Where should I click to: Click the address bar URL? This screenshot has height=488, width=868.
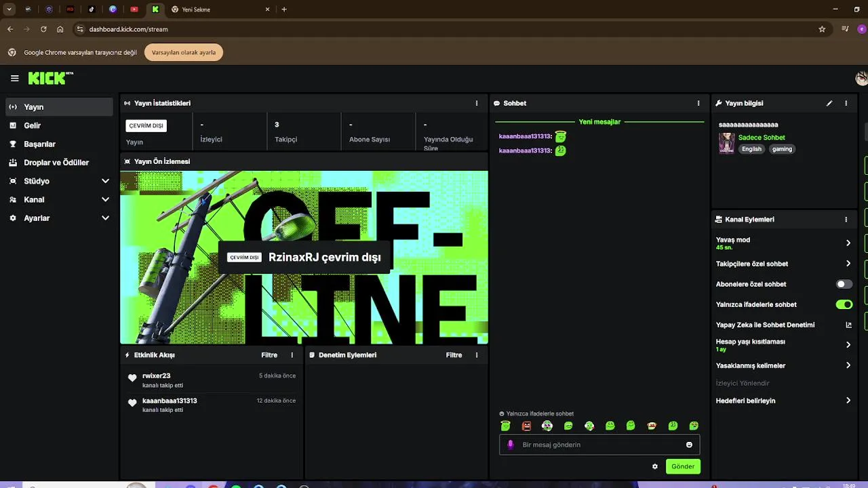(x=128, y=29)
